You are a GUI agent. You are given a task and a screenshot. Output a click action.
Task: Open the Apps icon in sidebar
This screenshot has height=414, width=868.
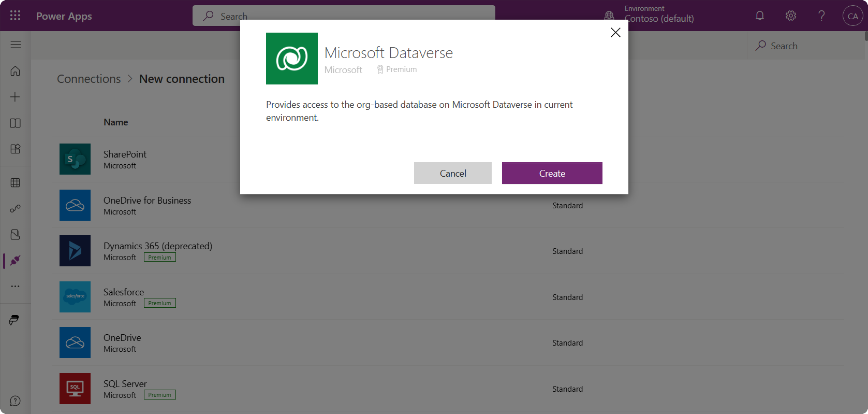[16, 149]
